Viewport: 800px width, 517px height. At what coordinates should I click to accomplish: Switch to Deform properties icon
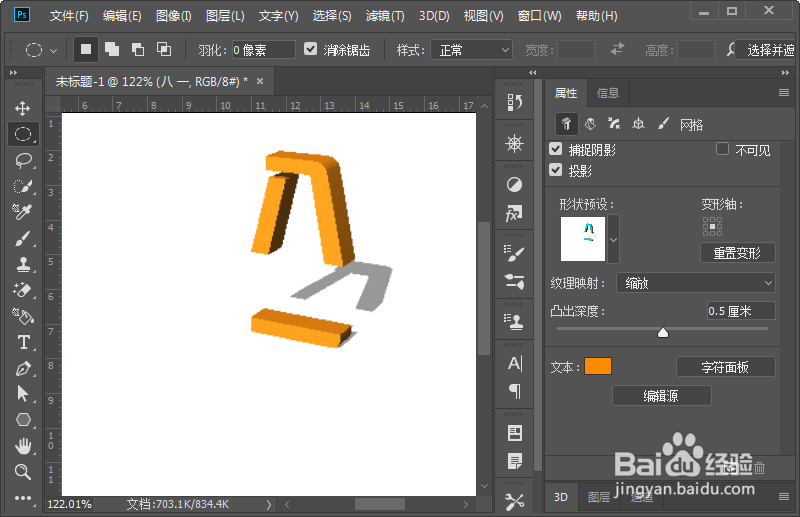point(590,124)
